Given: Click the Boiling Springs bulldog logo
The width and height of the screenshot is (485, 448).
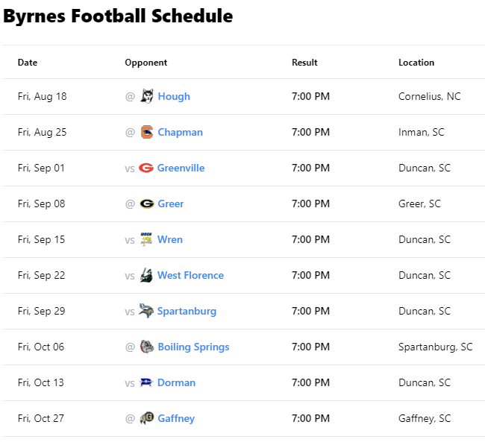Looking at the screenshot, I should tap(147, 347).
